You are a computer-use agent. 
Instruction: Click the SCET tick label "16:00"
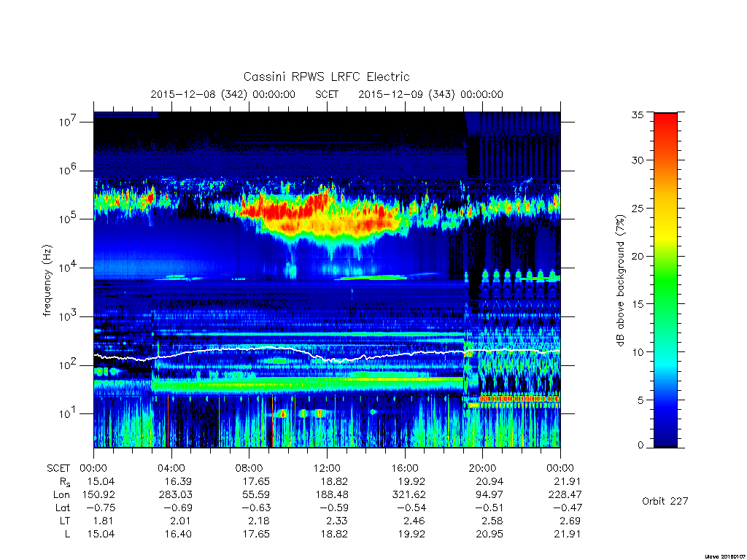[404, 468]
